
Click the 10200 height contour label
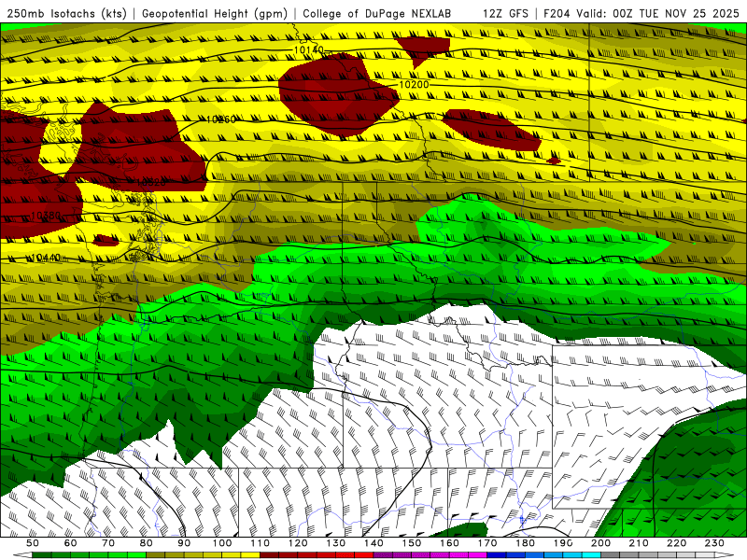point(414,85)
